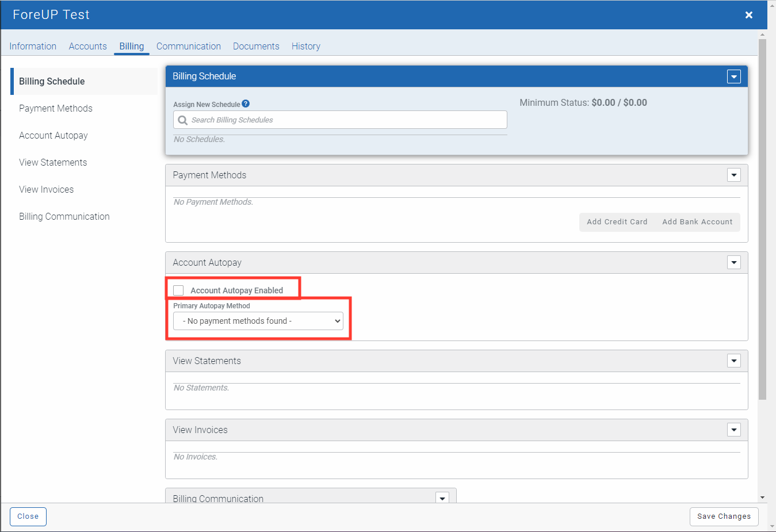Click the 'No Statements.' text
The image size is (776, 532).
(x=201, y=388)
